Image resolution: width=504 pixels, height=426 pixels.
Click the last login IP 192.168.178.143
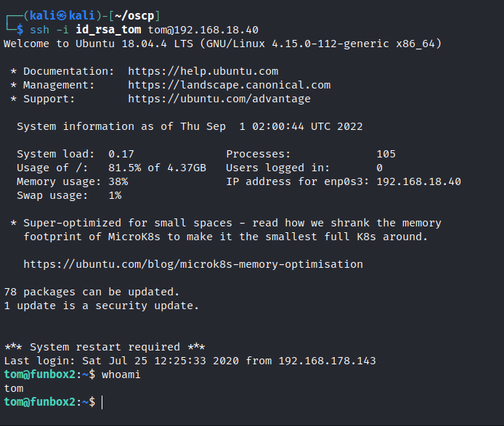(327, 361)
